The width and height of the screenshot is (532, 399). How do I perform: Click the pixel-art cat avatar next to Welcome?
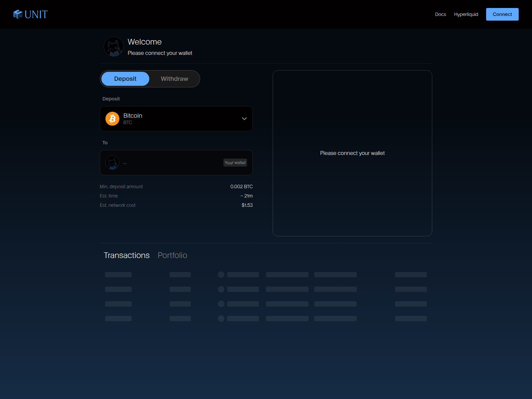pyautogui.click(x=113, y=47)
